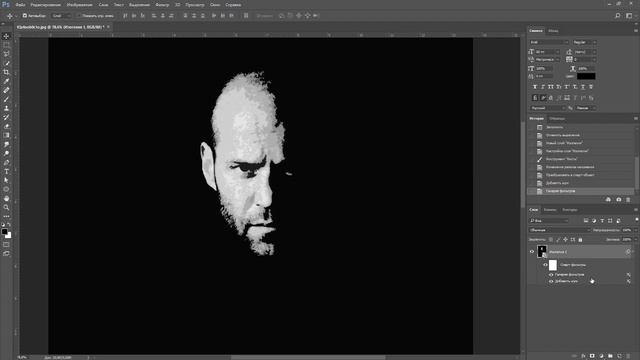Create a new adjustment layer icon
Screen dimensions: 640x360
601,356
